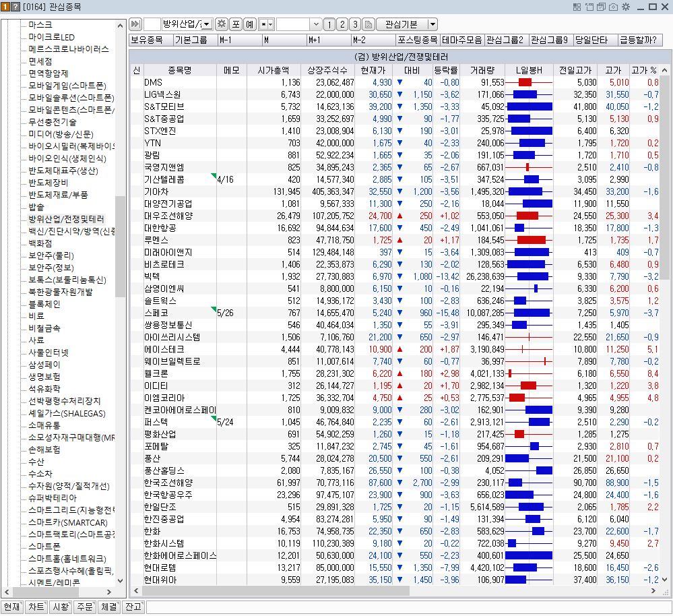673x616 pixels.
Task: Select 스마트폰 in theme tree
Action: (x=44, y=547)
